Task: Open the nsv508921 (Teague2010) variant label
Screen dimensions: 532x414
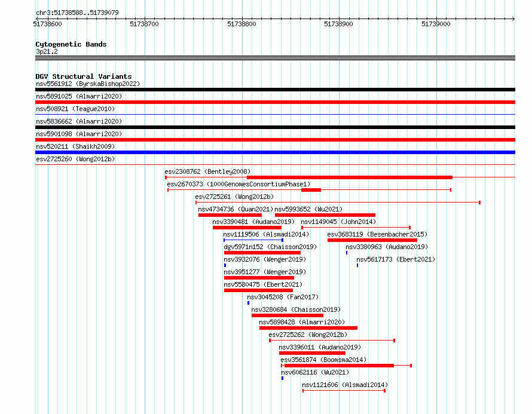Action: [75, 109]
